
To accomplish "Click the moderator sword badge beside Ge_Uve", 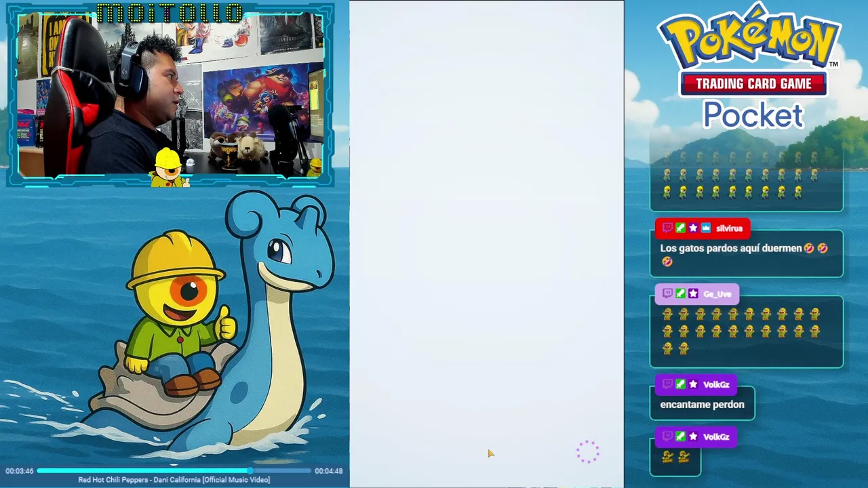I will pyautogui.click(x=680, y=293).
